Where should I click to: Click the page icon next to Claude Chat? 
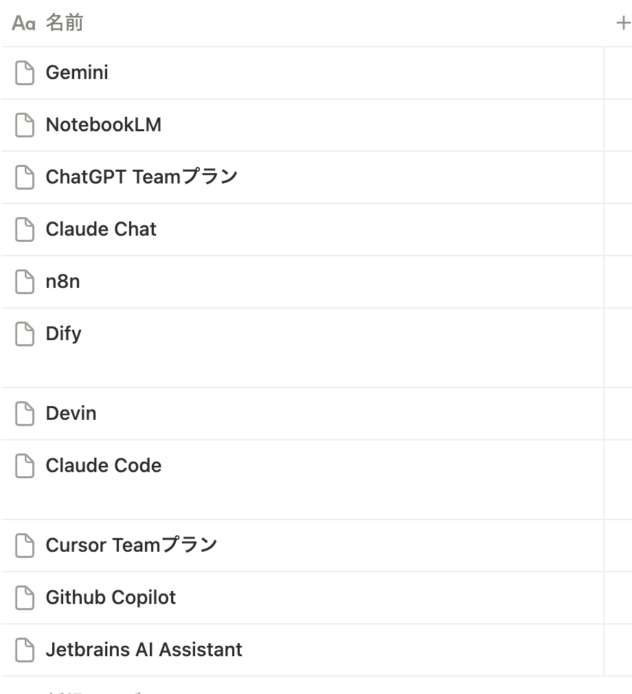click(x=25, y=229)
